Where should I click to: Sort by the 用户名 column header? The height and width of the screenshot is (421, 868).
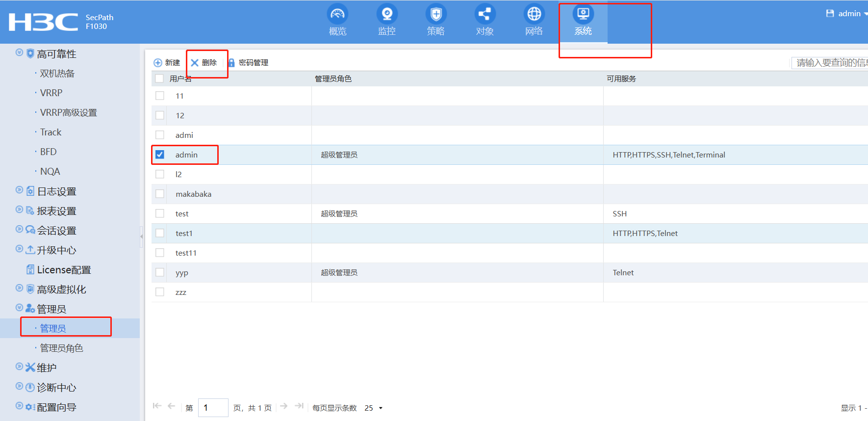[180, 79]
